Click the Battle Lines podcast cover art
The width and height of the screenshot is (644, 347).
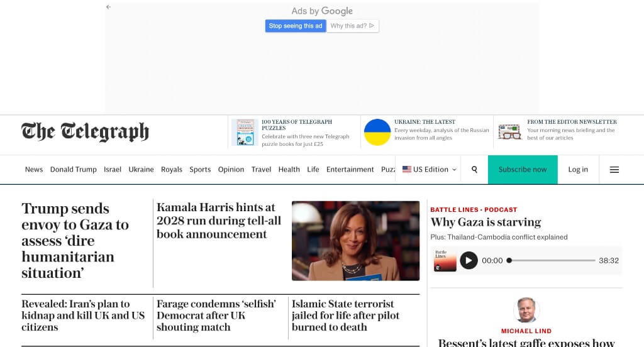pyautogui.click(x=445, y=260)
